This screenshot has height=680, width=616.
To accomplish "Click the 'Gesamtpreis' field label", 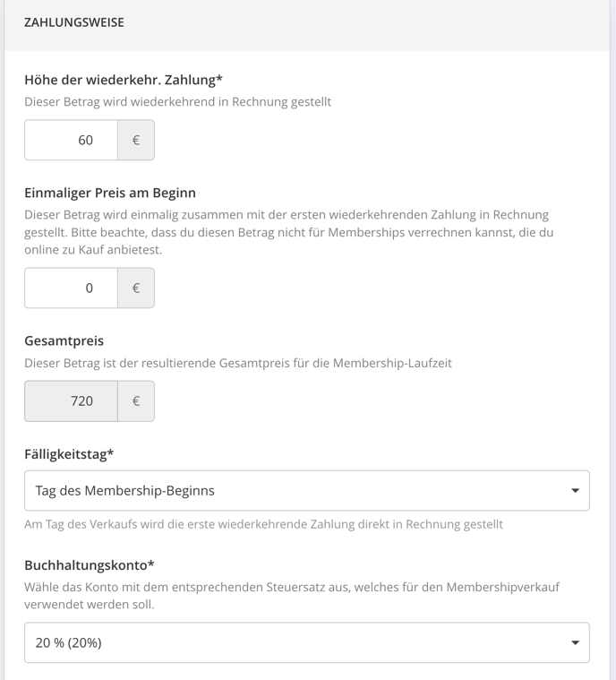I will 64,340.
